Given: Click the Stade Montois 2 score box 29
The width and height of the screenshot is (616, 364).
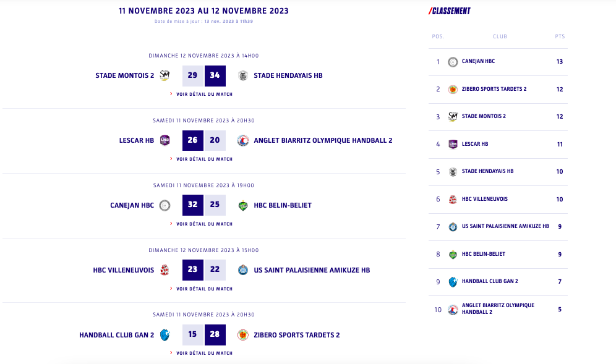Looking at the screenshot, I should tap(192, 75).
